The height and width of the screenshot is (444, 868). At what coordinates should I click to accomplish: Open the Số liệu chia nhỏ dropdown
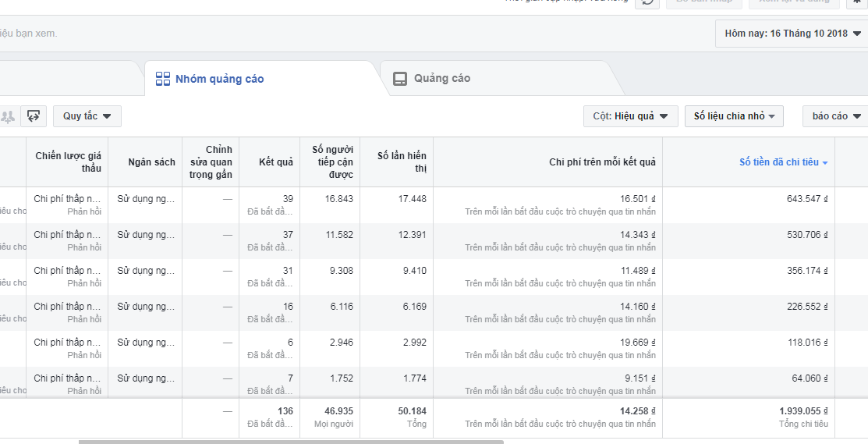pos(734,116)
